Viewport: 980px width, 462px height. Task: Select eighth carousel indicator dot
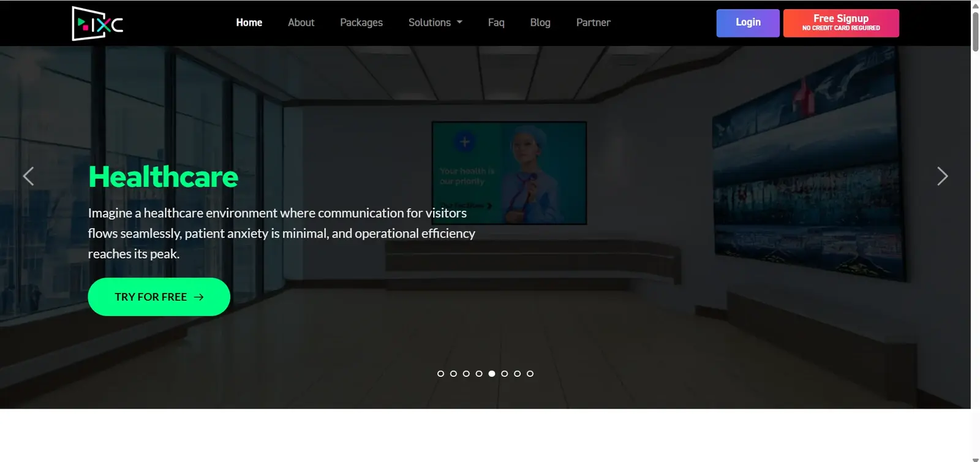[x=530, y=374]
